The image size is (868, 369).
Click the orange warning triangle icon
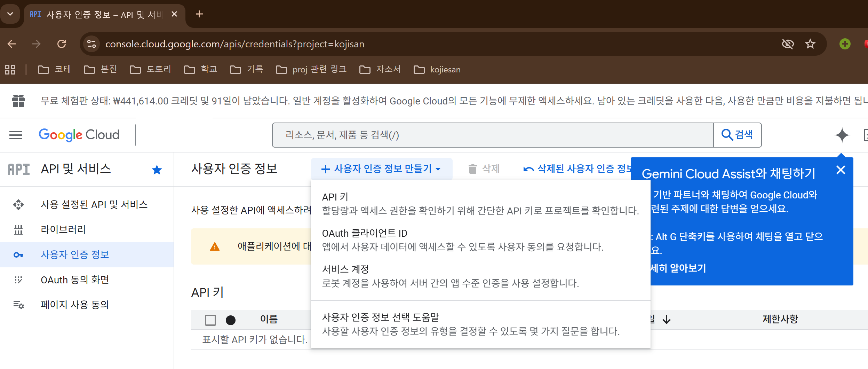click(215, 247)
